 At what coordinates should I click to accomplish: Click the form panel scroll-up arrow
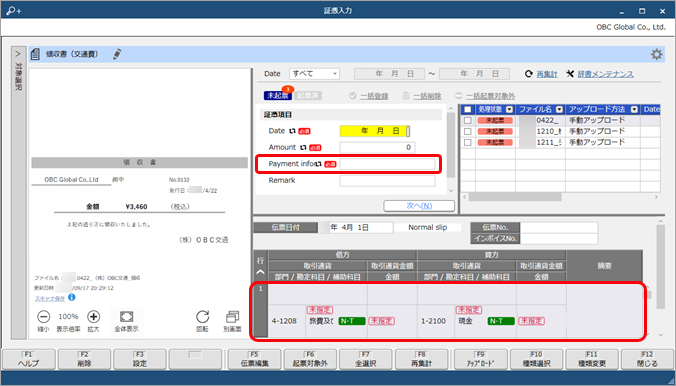451,109
